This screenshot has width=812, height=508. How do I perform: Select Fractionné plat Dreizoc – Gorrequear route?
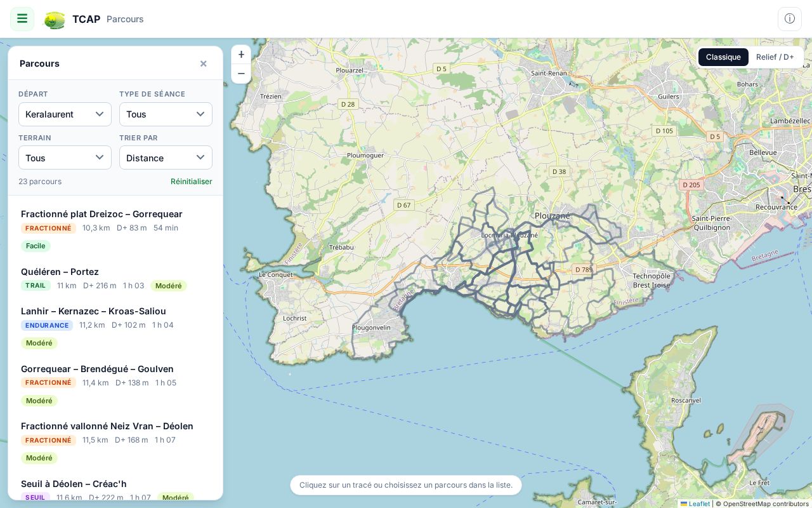(x=115, y=229)
